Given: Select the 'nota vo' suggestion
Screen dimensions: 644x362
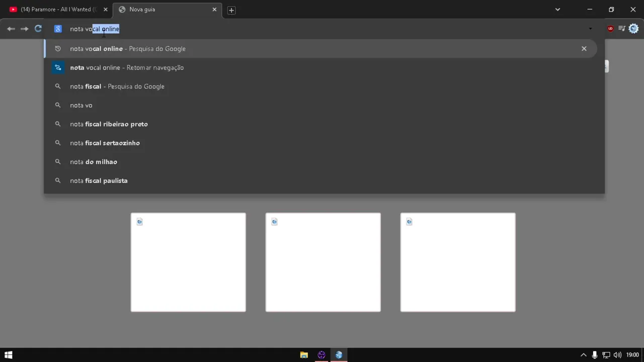Looking at the screenshot, I should pos(324,105).
